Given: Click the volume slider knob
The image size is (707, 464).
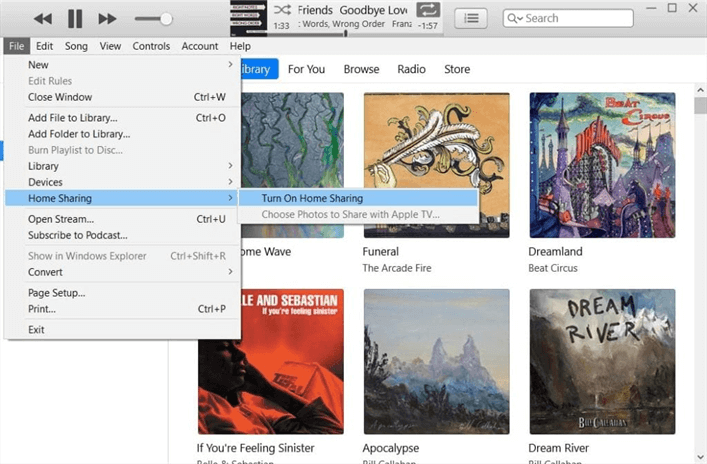Looking at the screenshot, I should pyautogui.click(x=166, y=18).
